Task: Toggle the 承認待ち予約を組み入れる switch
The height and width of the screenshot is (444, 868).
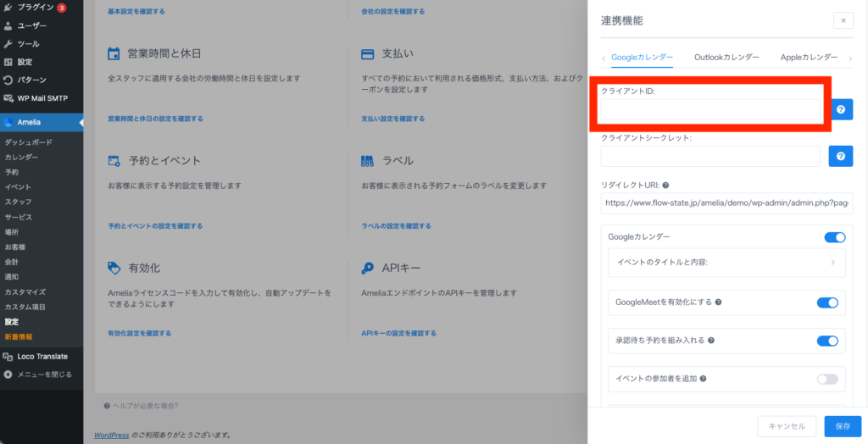Action: [827, 341]
